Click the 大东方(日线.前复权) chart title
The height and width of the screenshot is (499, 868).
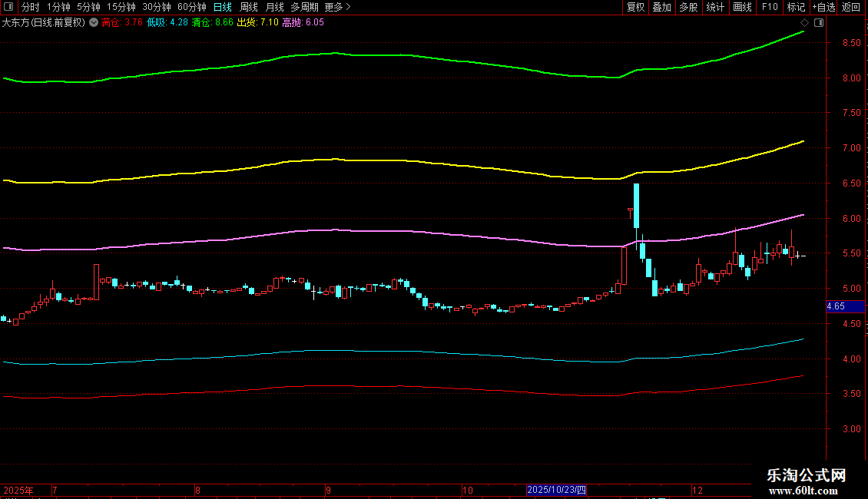(44, 23)
